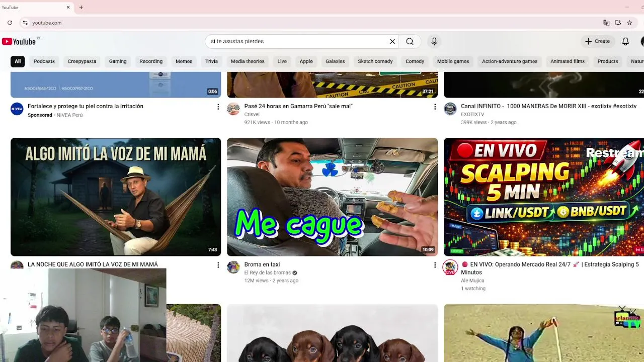Open title 'Canal INFINITO - 1000 MANERAS De MORIR'
The width and height of the screenshot is (644, 362).
tap(548, 106)
